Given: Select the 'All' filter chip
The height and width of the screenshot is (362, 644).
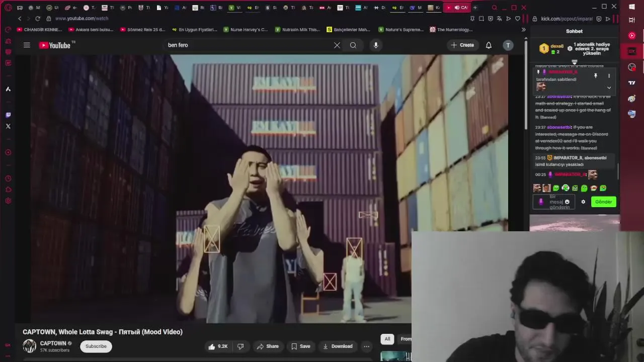Looking at the screenshot, I should [x=387, y=339].
